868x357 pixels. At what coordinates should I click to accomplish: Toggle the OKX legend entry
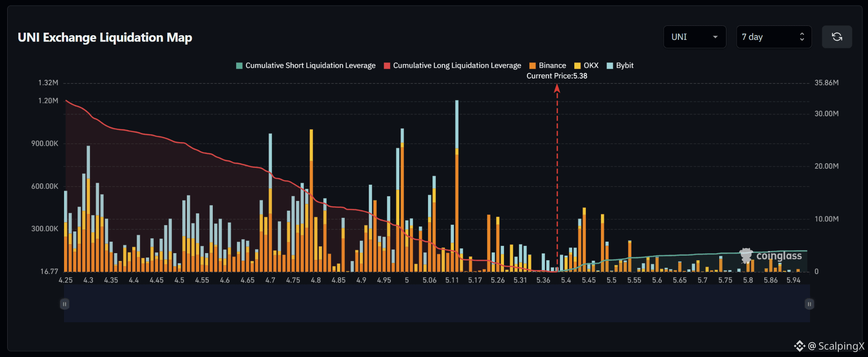click(x=586, y=65)
